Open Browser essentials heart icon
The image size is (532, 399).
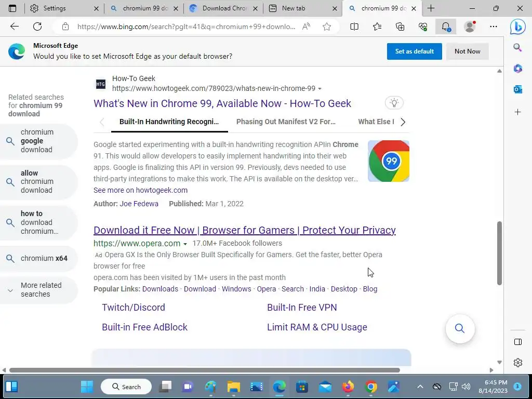click(x=423, y=26)
